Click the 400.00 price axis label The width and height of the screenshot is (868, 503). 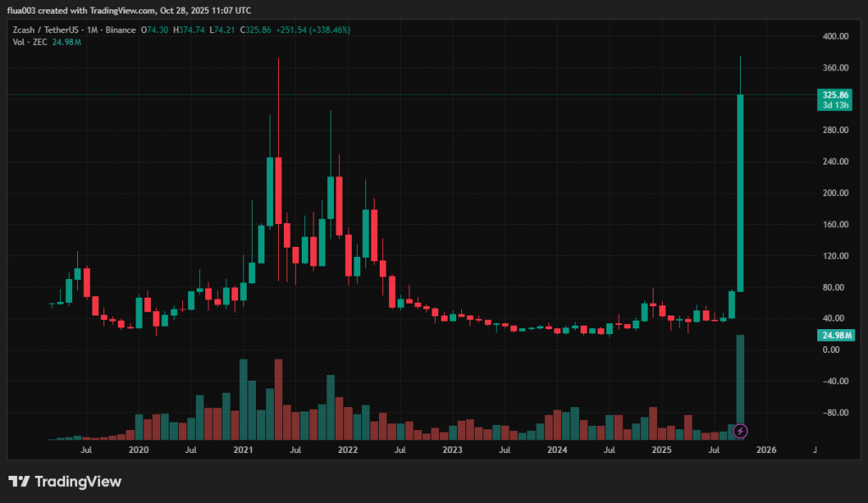(x=834, y=36)
